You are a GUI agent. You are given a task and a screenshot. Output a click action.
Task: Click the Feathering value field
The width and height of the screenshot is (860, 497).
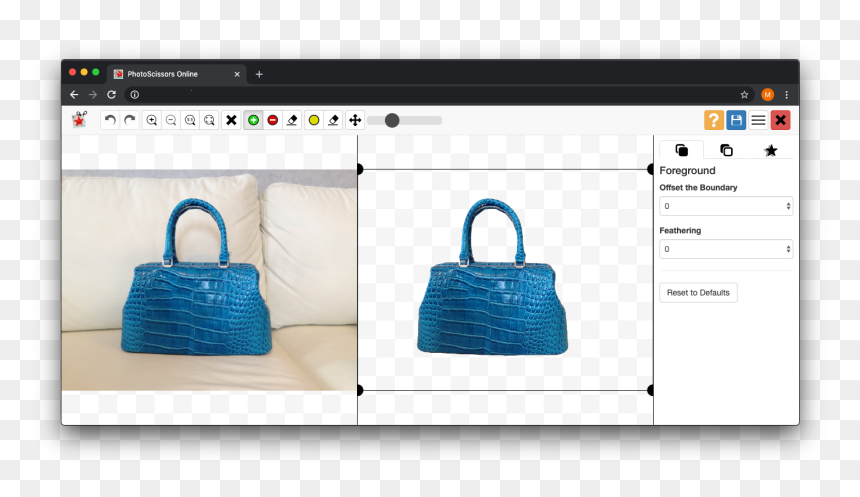point(726,249)
